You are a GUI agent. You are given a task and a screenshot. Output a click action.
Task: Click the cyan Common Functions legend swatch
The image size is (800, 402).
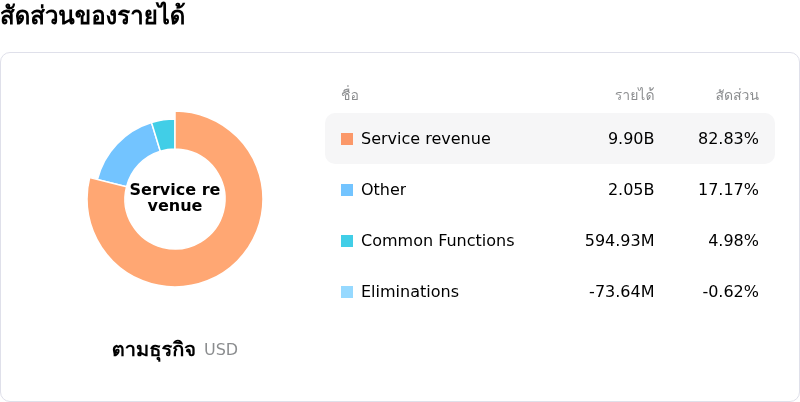(347, 241)
